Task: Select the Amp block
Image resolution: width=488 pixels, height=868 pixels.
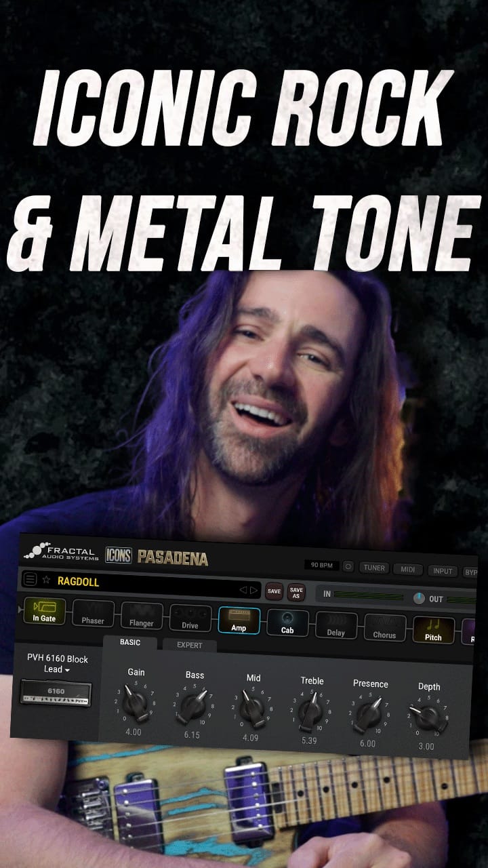Action: (x=239, y=620)
